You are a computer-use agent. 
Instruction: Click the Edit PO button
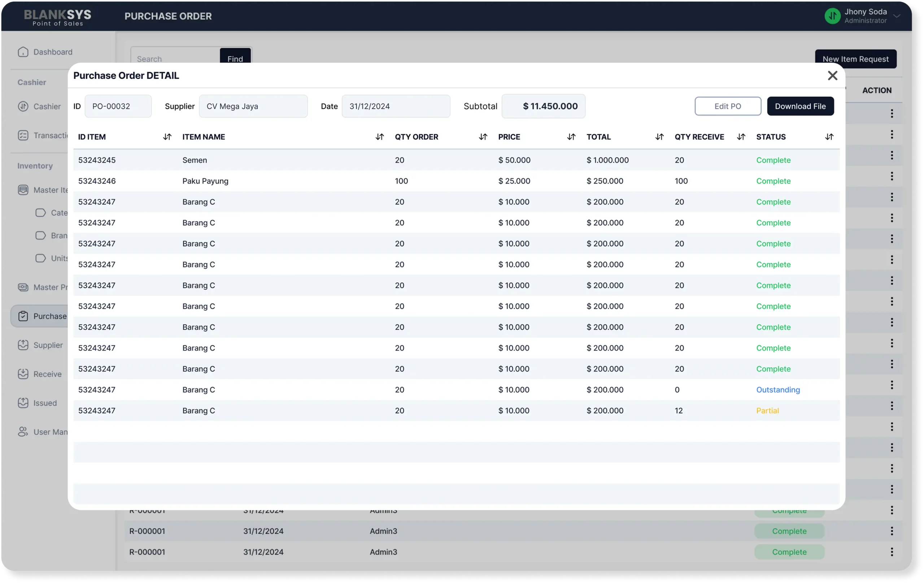[728, 106]
